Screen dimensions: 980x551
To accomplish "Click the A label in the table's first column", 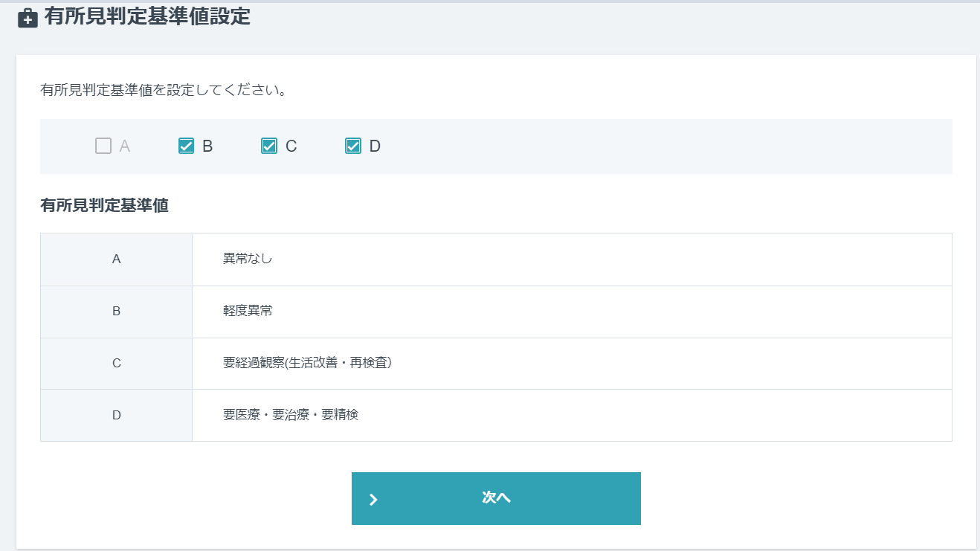I will (116, 259).
